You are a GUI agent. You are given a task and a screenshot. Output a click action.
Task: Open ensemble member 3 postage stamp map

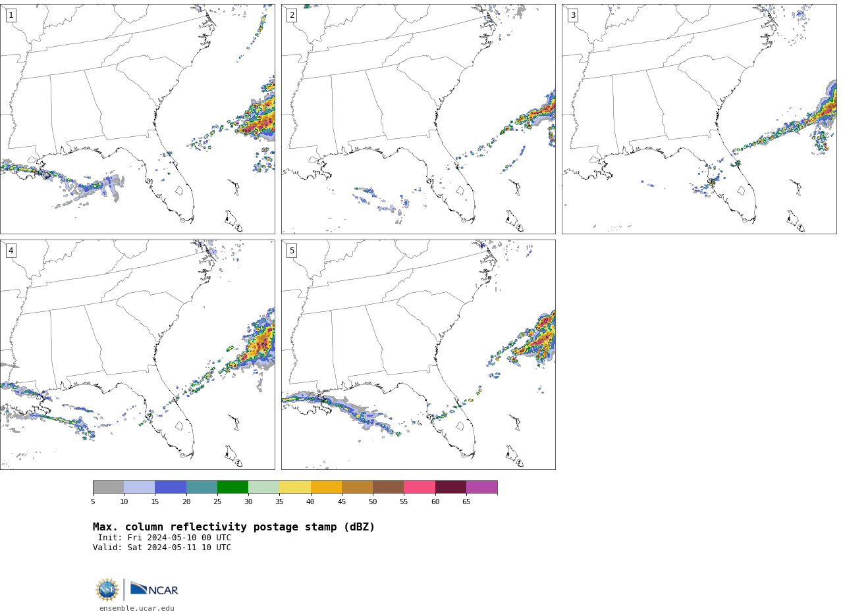click(x=699, y=119)
